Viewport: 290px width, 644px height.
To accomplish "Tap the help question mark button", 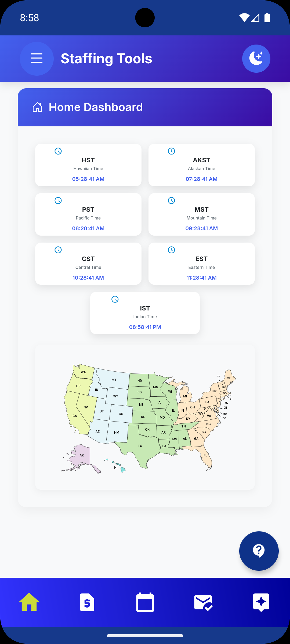I will pos(259,551).
